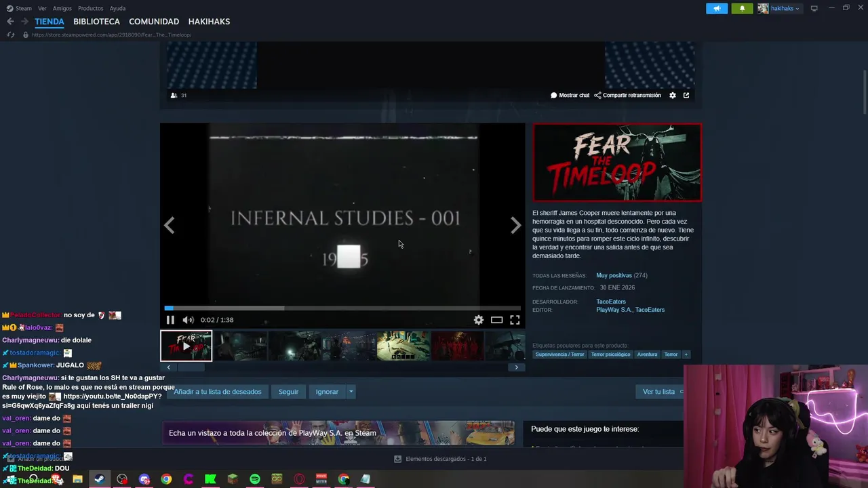Switch to the BIBLIOTECA tab
The width and height of the screenshot is (868, 488).
pos(96,22)
